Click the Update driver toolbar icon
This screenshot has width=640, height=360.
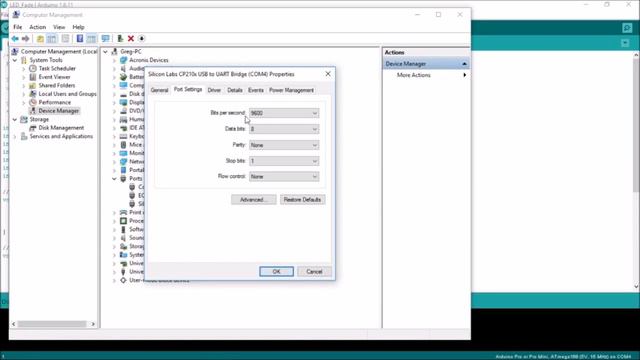tap(120, 38)
